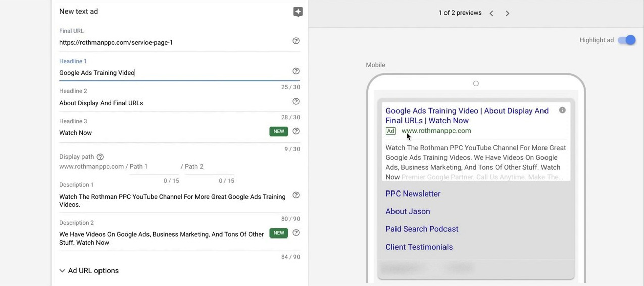The height and width of the screenshot is (286, 644).
Task: Click the ad headline in mobile preview
Action: click(467, 116)
